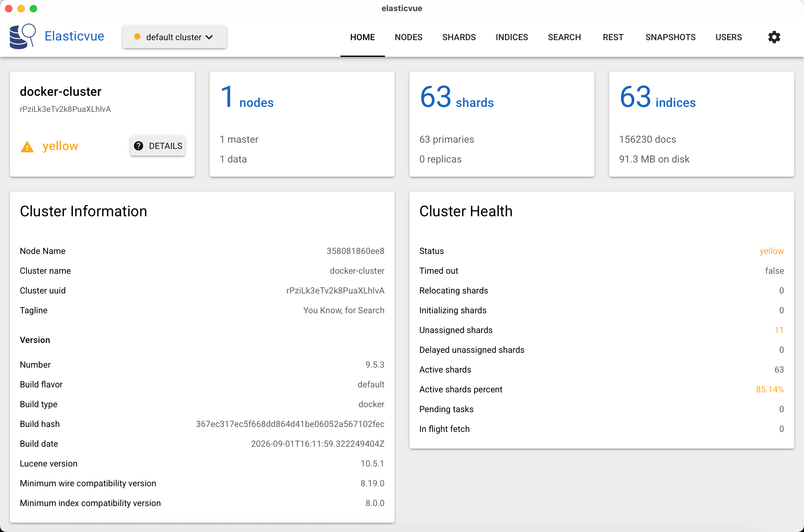Image resolution: width=804 pixels, height=532 pixels.
Task: Click the '0 replicas' text
Action: [440, 159]
